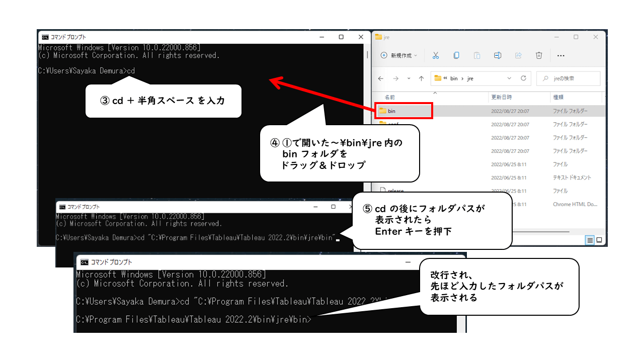This screenshot has height=362, width=644.
Task: Click the jreの検索 search box
Action: click(569, 78)
